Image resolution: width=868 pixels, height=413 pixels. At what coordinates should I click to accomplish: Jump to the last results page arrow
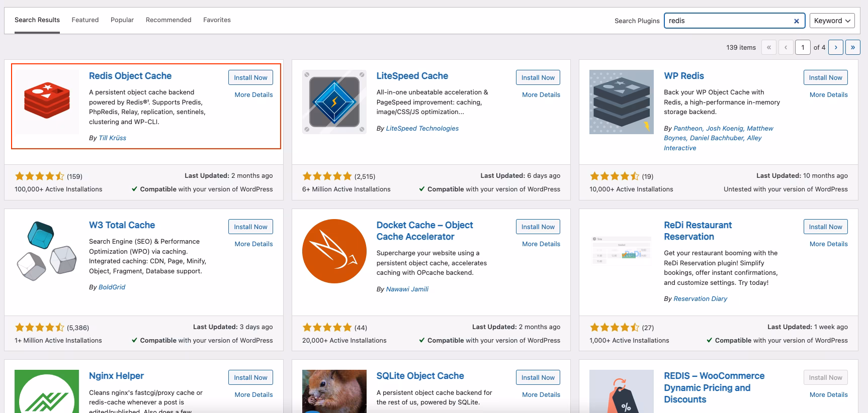[853, 47]
